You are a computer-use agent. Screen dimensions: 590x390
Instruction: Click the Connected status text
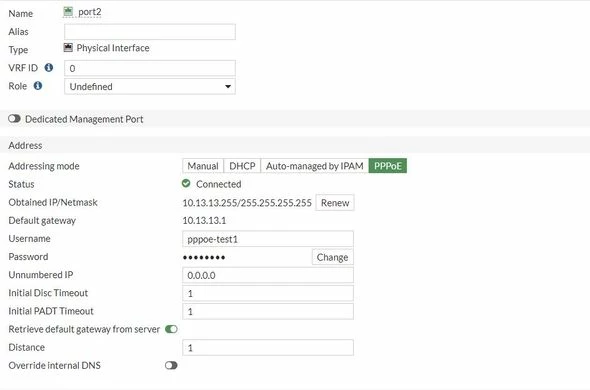coord(219,184)
